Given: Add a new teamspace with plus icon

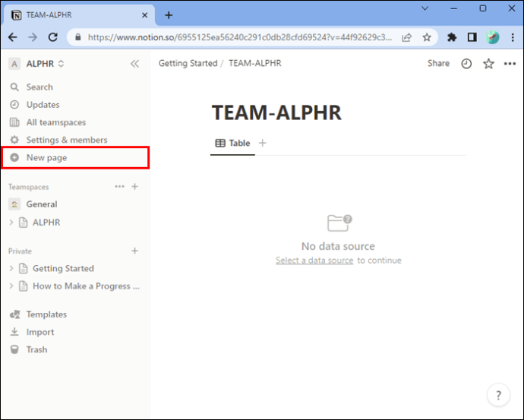Looking at the screenshot, I should coord(134,186).
